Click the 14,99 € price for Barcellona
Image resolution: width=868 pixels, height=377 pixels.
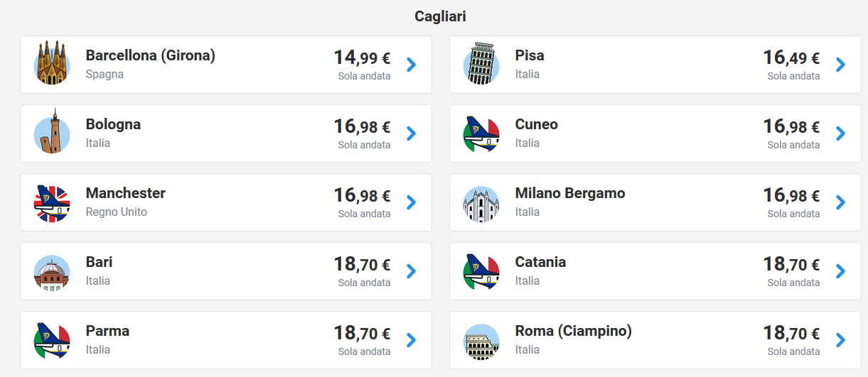[x=362, y=58]
